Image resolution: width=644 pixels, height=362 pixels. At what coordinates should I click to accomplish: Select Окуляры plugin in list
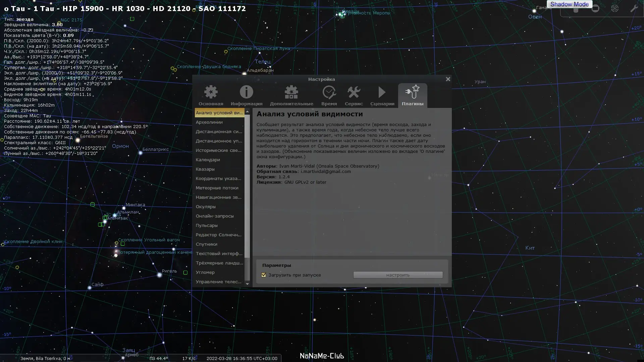[x=206, y=206]
